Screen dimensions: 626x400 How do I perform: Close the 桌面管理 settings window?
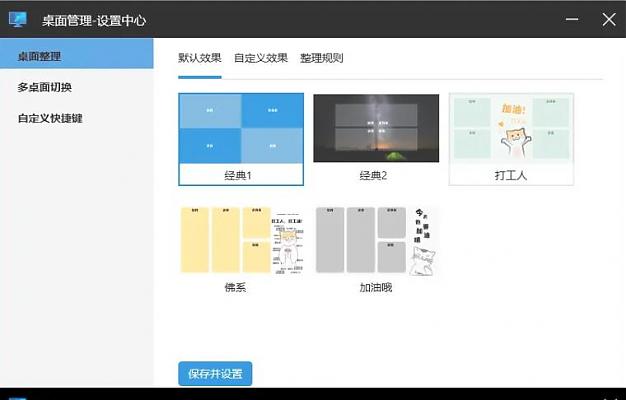(x=609, y=19)
